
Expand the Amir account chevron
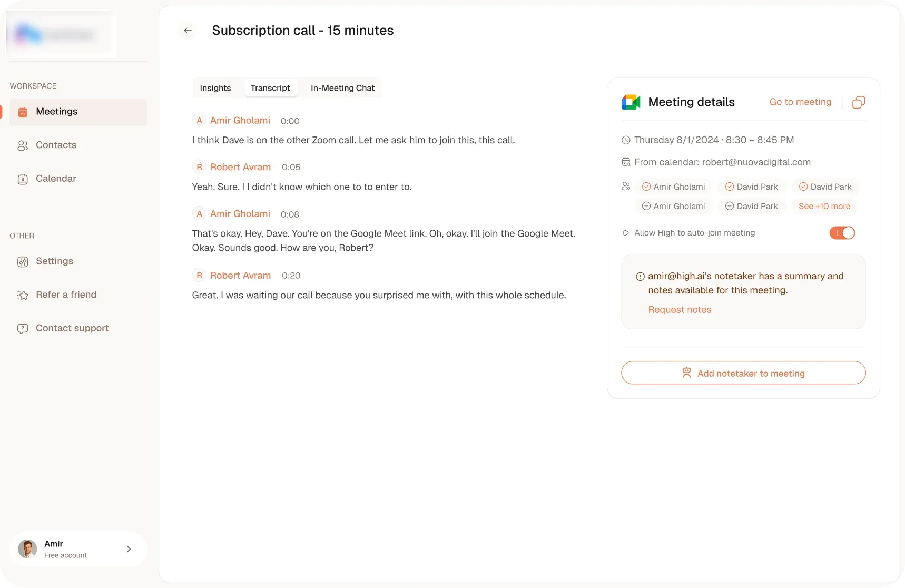tap(129, 549)
